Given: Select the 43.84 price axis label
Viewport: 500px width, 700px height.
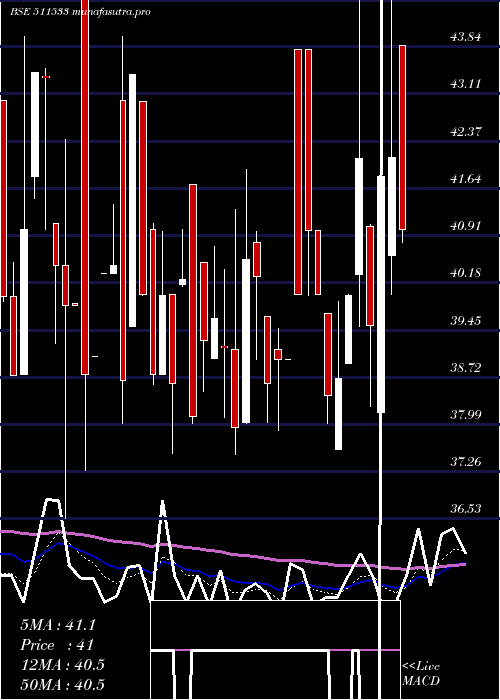Looking at the screenshot, I should (x=466, y=37).
